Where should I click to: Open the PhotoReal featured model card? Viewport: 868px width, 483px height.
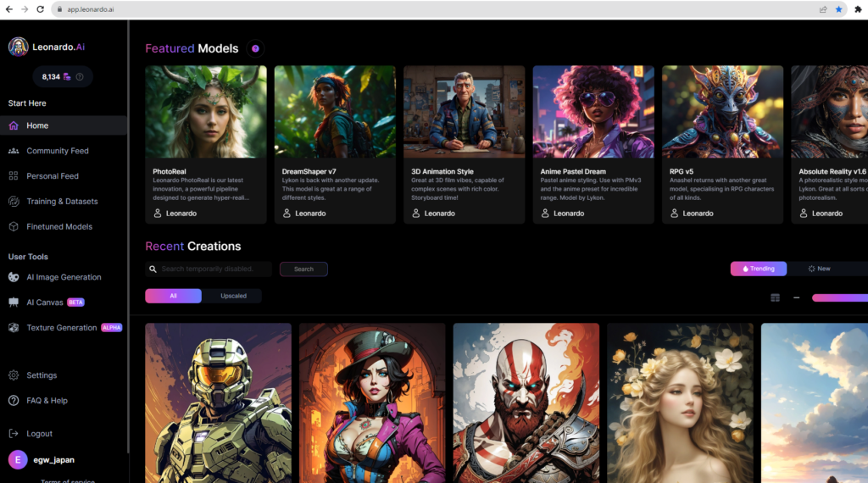[x=205, y=144]
